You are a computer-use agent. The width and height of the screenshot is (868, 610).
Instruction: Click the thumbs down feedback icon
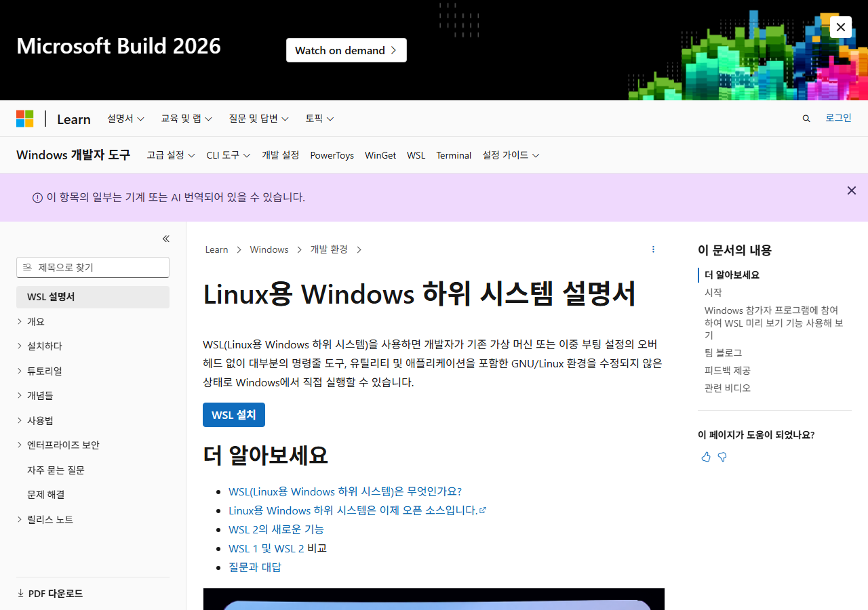point(722,457)
